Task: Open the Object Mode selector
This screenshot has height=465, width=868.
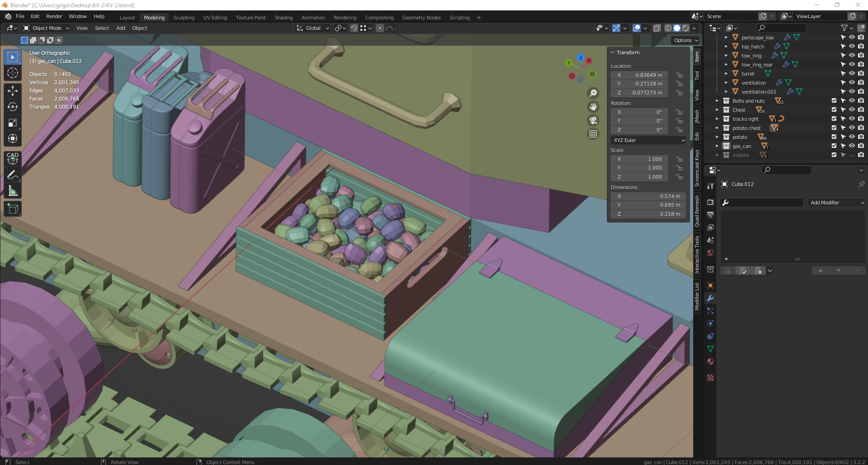Action: (47, 28)
